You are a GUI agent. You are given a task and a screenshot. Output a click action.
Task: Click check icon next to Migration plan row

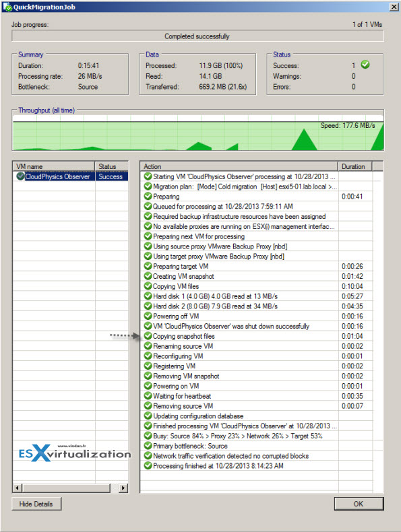[148, 187]
